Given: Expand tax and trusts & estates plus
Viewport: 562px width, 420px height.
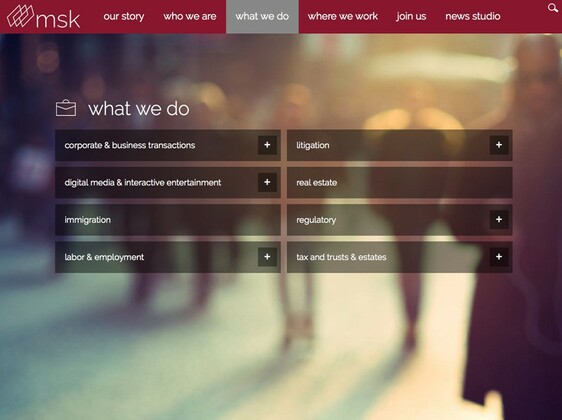Looking at the screenshot, I should coord(499,257).
